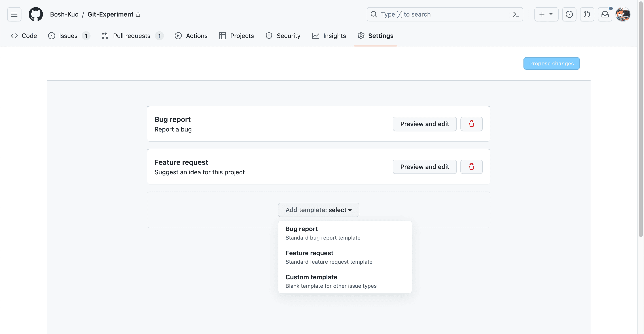Click the issues circle icon in header
Viewport: 644px width, 334px height.
pyautogui.click(x=51, y=36)
